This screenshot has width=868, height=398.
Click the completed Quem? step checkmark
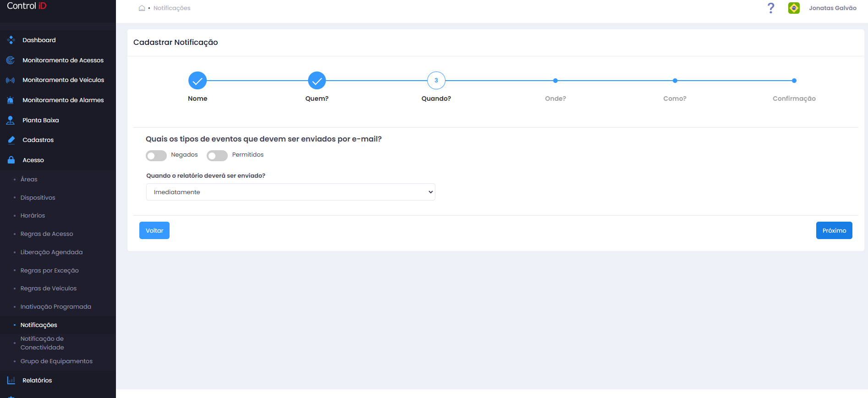pyautogui.click(x=317, y=81)
